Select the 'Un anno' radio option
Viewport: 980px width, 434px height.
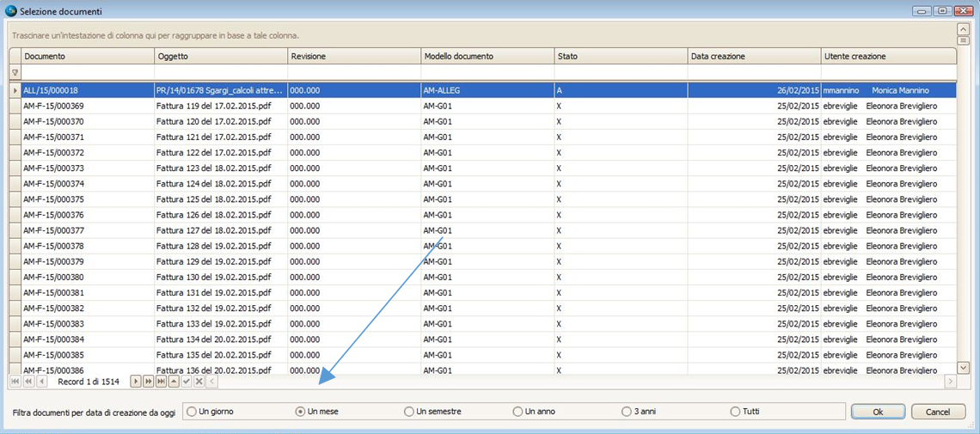(x=518, y=412)
